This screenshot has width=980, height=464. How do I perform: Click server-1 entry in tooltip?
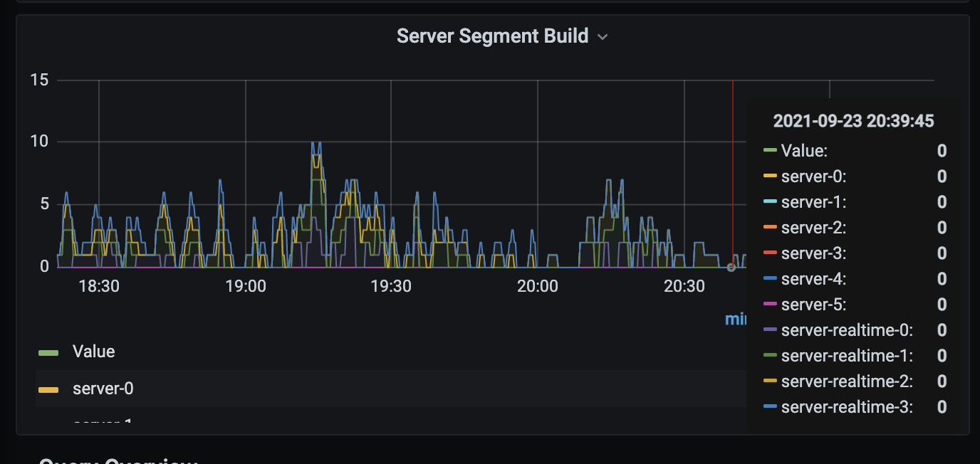coord(855,202)
